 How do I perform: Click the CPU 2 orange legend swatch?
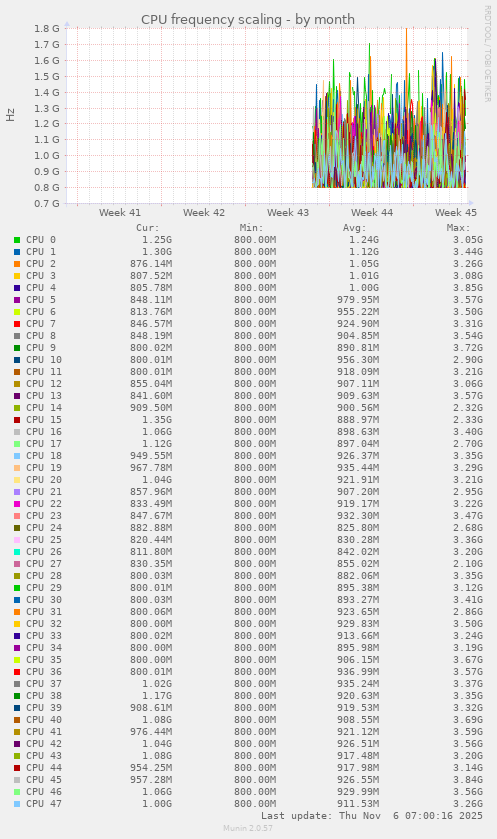tap(17, 264)
